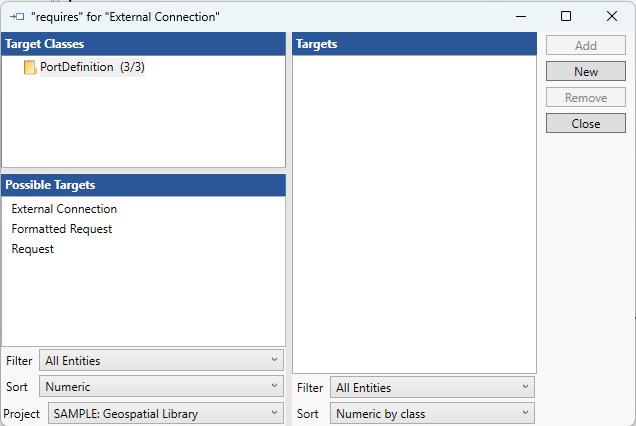Click the Close button
This screenshot has height=426, width=636.
click(x=586, y=123)
